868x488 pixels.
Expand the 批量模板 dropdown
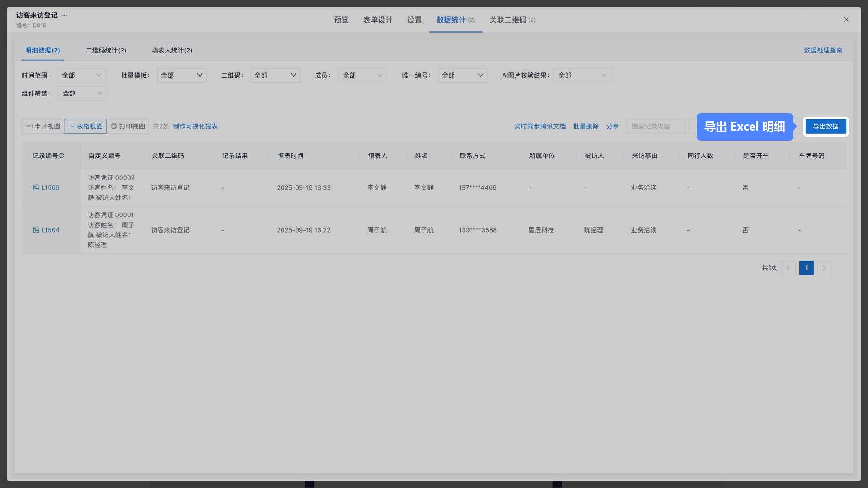(181, 75)
